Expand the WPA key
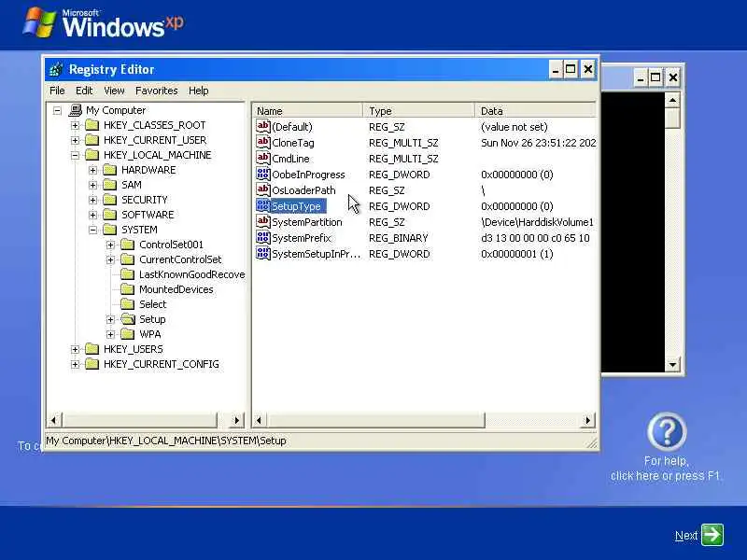This screenshot has height=560, width=747. [111, 335]
